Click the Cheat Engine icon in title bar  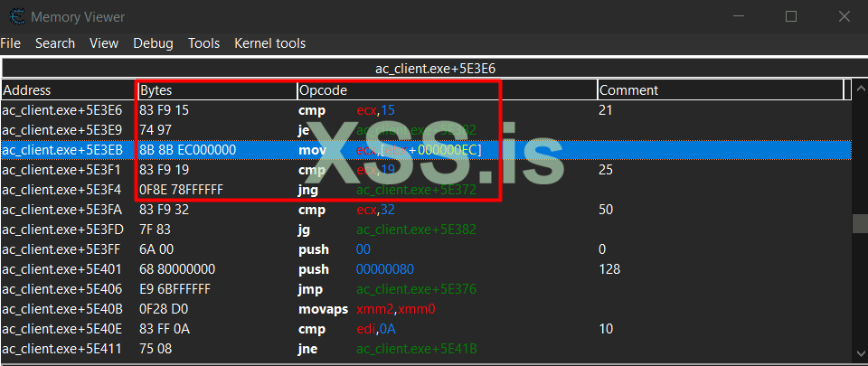pos(16,16)
